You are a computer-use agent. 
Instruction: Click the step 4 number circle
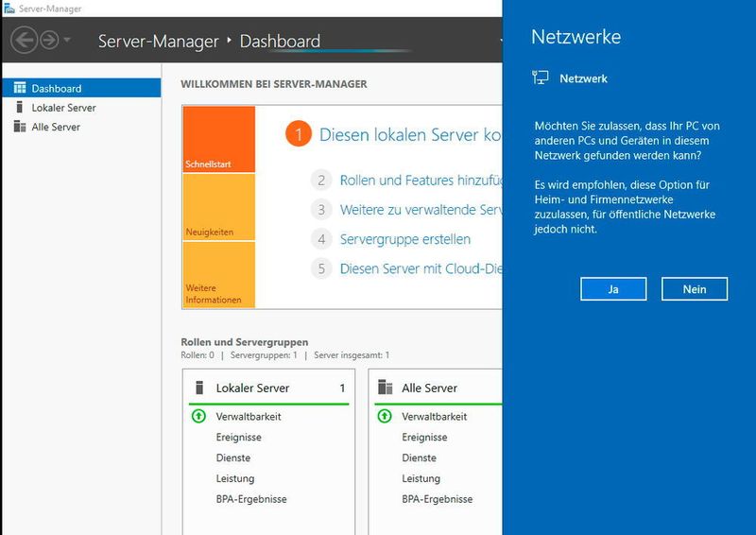[x=321, y=239]
